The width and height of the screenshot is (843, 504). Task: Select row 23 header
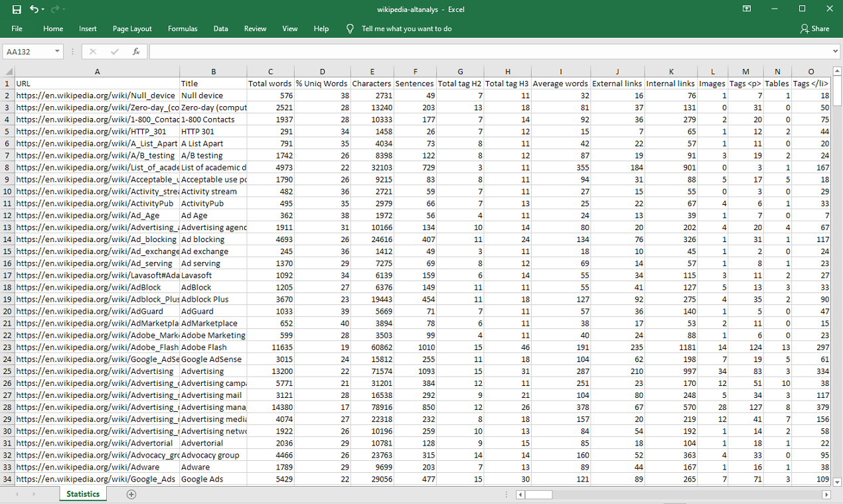tap(7, 347)
